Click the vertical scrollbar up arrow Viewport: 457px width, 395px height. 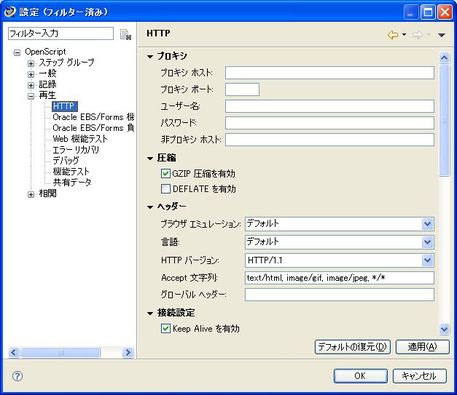[x=444, y=58]
